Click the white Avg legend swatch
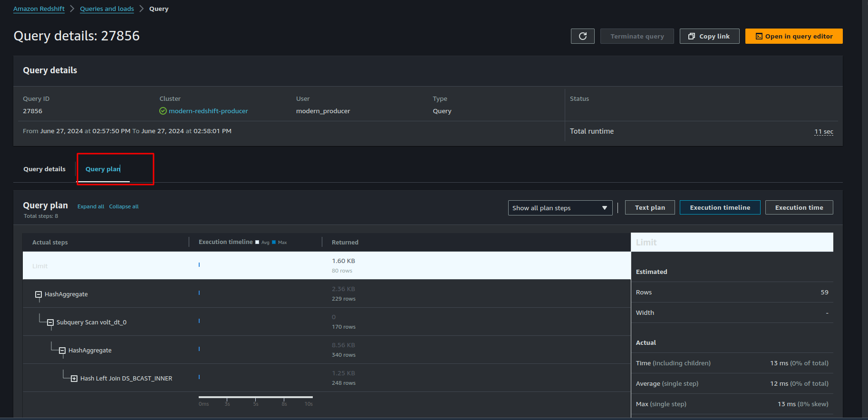 pos(257,242)
